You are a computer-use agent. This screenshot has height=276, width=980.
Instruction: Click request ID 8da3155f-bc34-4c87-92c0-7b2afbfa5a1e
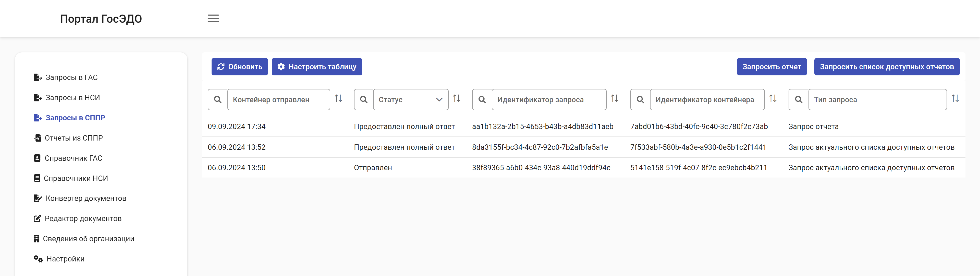point(540,147)
